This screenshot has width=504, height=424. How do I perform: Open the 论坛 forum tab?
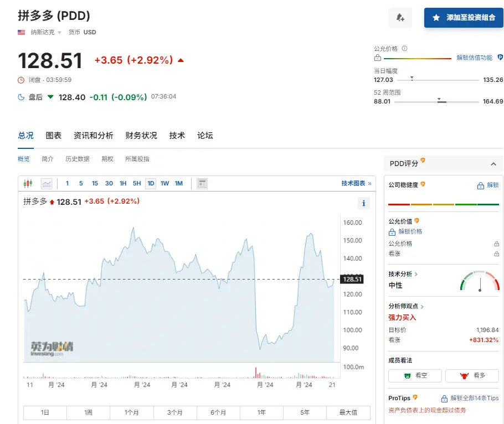[x=205, y=136]
